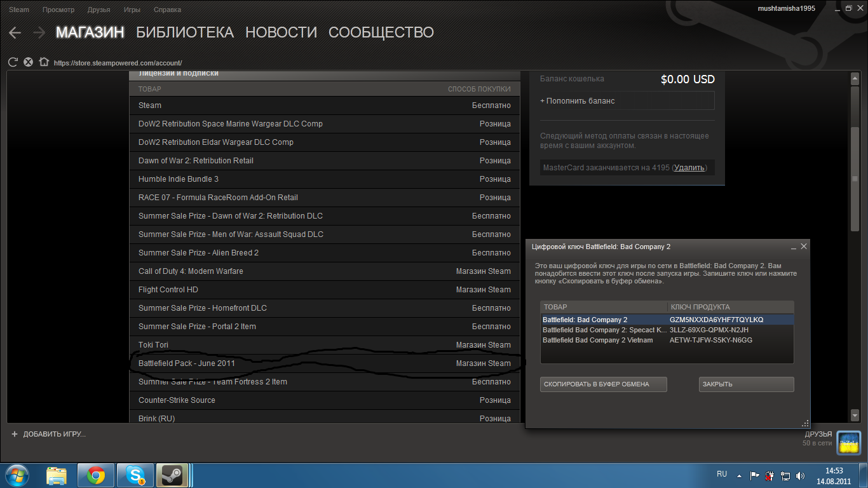Click the key 3LLZ-69XG-QPMX-N2JH
The width and height of the screenshot is (868, 488).
[709, 330]
